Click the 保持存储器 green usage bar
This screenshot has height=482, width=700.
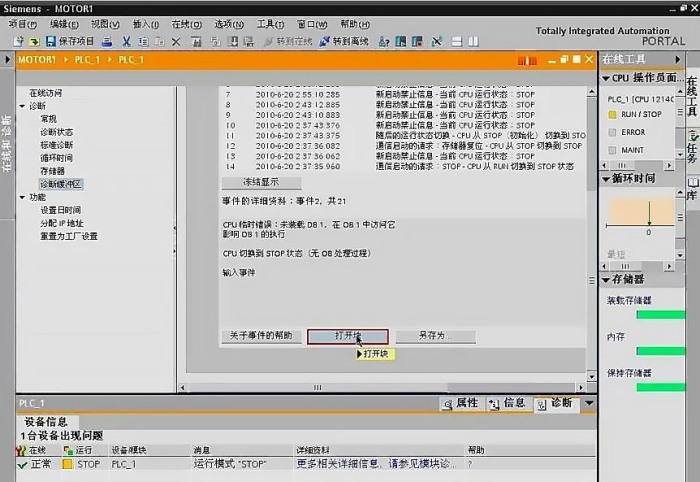pyautogui.click(x=661, y=387)
